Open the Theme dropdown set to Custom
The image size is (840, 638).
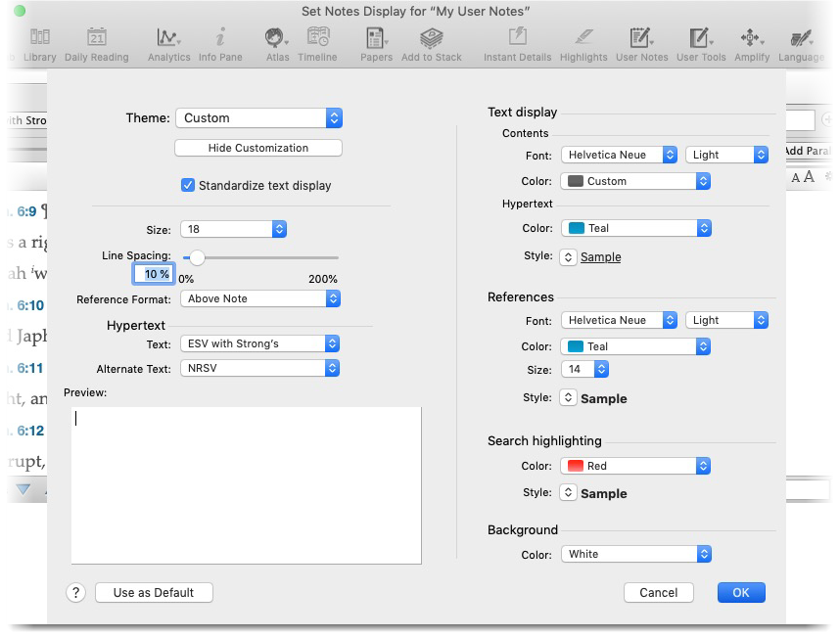pyautogui.click(x=258, y=117)
